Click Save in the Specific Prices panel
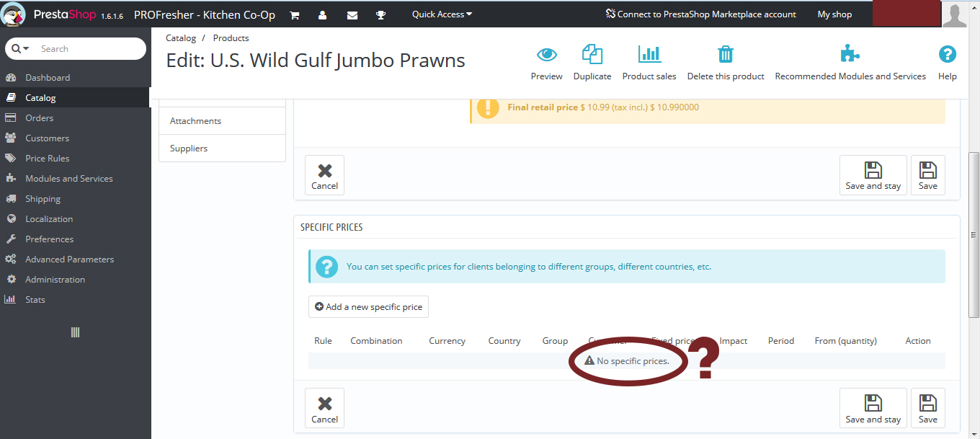The height and width of the screenshot is (439, 980). coord(928,408)
